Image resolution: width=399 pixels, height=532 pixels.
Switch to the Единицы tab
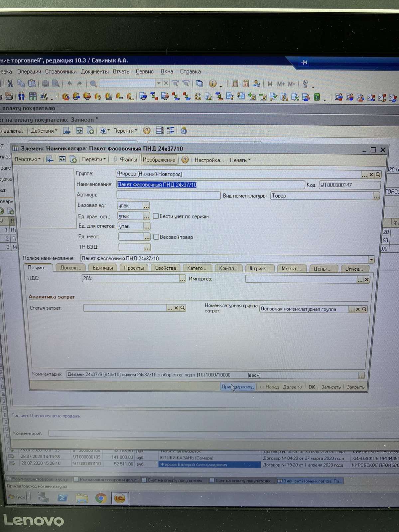click(x=102, y=268)
